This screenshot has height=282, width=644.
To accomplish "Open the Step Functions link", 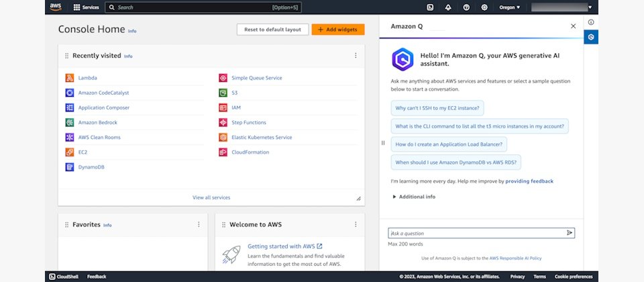I will 249,122.
